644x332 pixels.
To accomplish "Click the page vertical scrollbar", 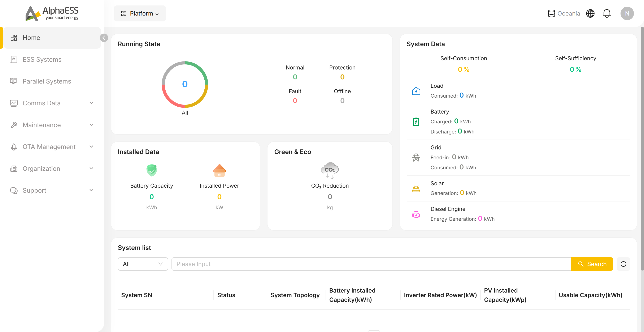I will (x=642, y=149).
